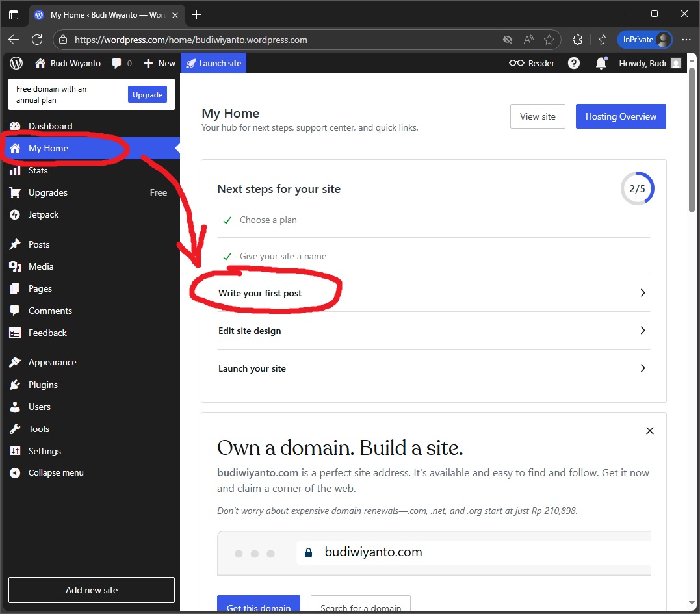The width and height of the screenshot is (700, 614).
Task: Click the Users person icon
Action: 15,407
